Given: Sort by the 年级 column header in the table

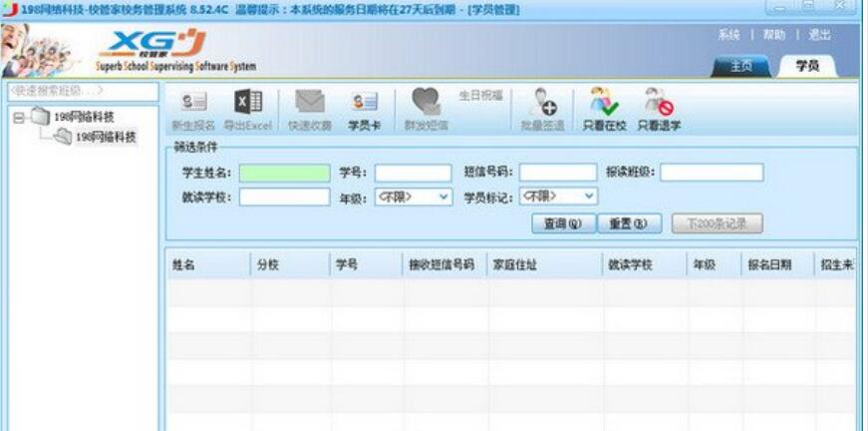Looking at the screenshot, I should pyautogui.click(x=714, y=264).
